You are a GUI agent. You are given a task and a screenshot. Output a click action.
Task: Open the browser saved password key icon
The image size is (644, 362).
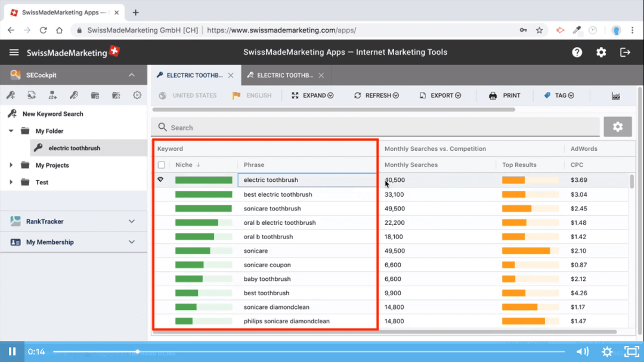524,30
